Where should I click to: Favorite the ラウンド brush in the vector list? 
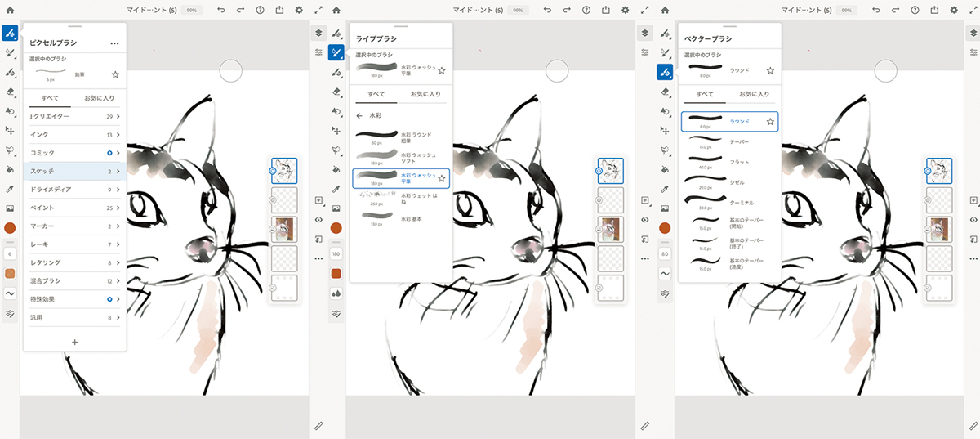coord(769,122)
